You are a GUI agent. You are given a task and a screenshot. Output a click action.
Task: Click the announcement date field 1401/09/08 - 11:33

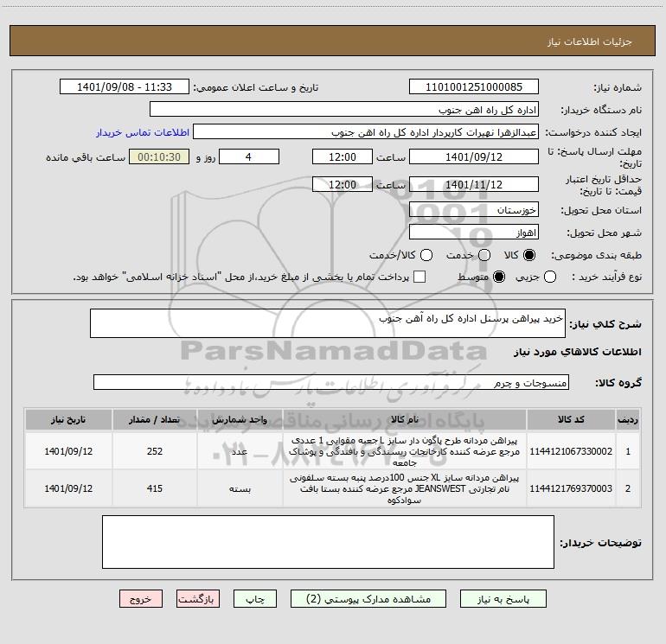[x=125, y=86]
